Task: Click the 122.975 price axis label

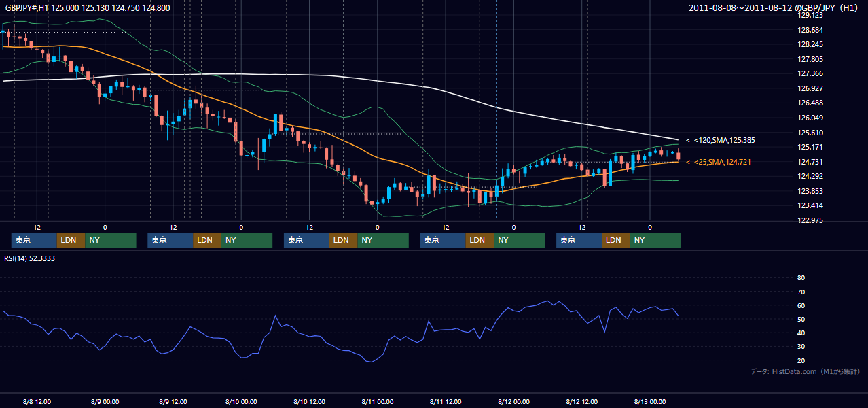Action: (810, 220)
